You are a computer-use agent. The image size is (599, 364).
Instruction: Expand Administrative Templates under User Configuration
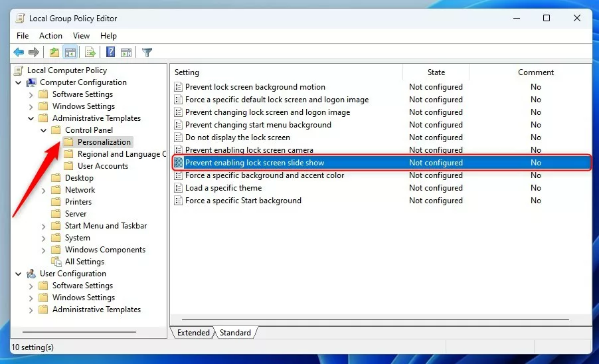click(31, 310)
